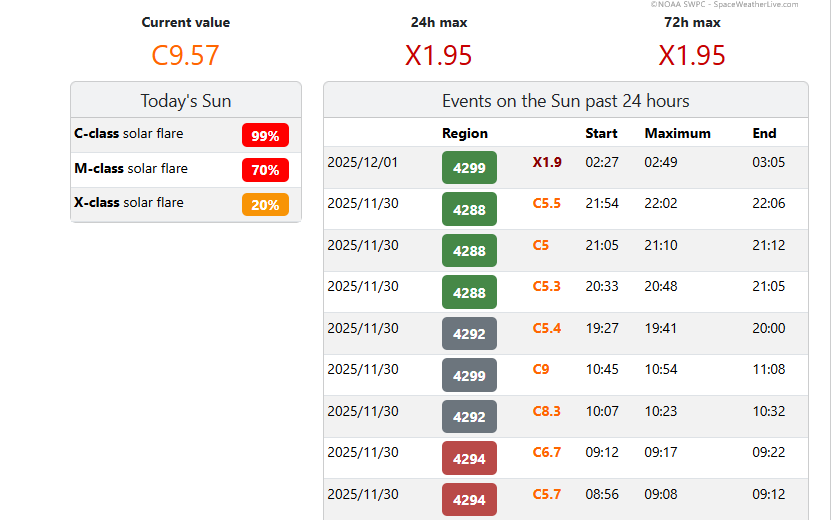The width and height of the screenshot is (831, 520).
Task: Click the current value C9.57
Action: click(x=185, y=55)
